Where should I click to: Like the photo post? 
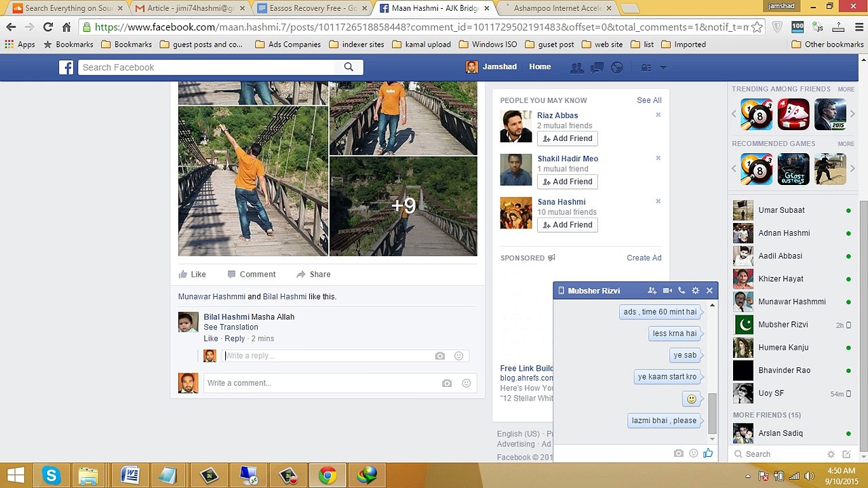(192, 274)
